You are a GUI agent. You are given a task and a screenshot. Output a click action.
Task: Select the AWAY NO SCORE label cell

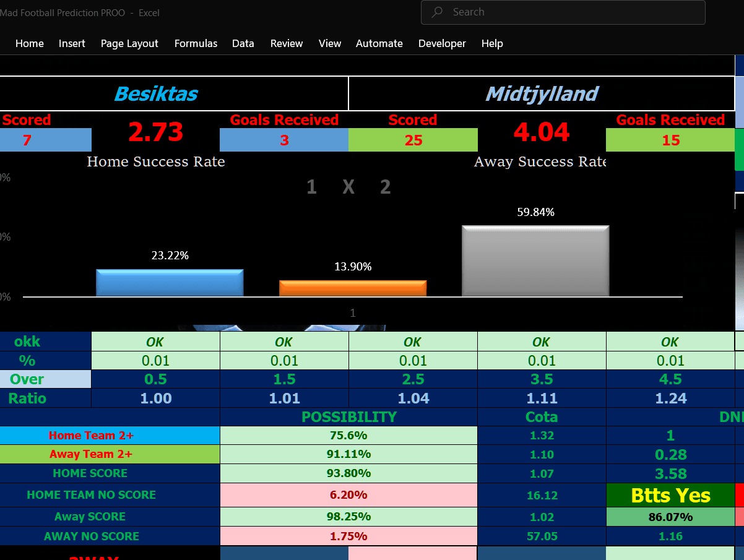click(x=110, y=536)
